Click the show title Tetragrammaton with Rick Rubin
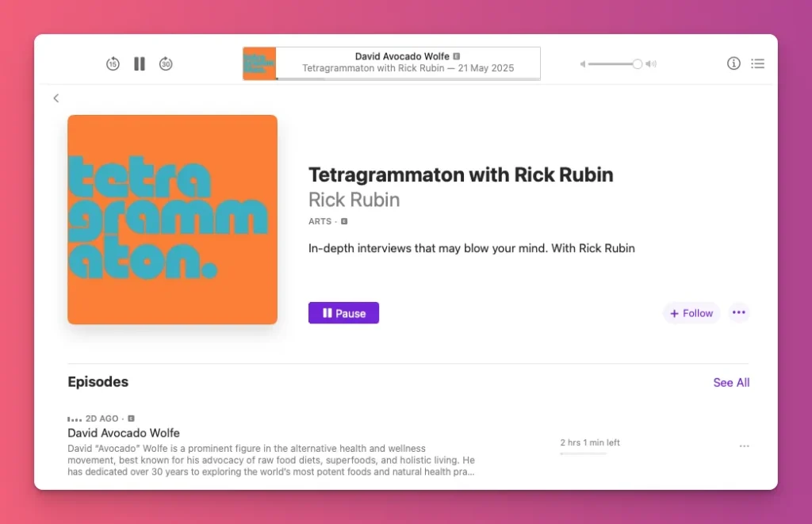812x524 pixels. (461, 174)
